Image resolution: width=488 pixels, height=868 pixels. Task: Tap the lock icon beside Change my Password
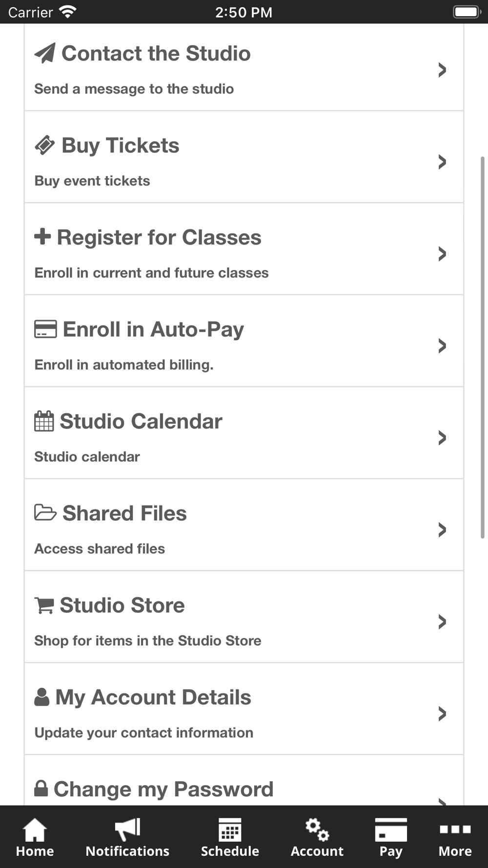pyautogui.click(x=41, y=788)
